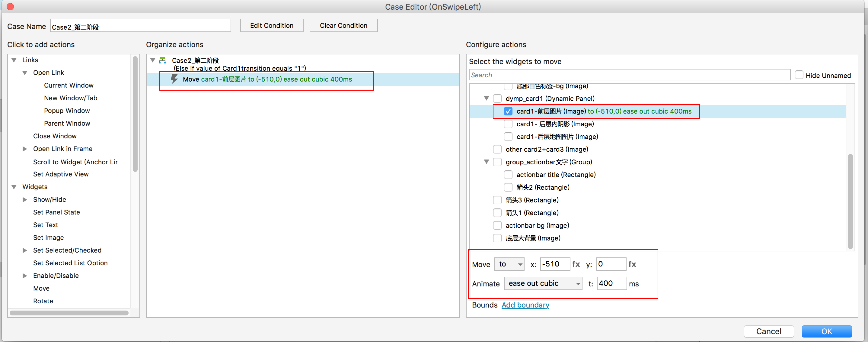
Task: Uncheck the card1-前层图片 image checkbox
Action: click(x=508, y=111)
